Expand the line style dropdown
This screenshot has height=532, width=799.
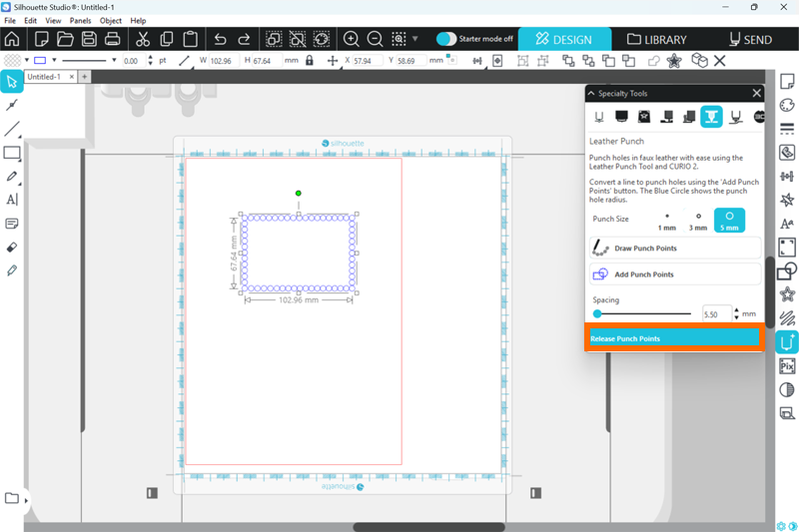coord(114,61)
